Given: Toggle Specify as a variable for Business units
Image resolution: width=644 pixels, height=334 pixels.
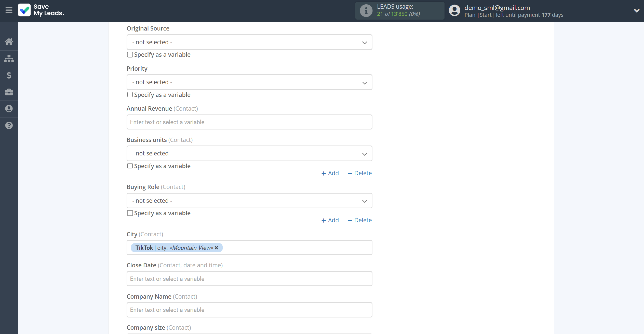Looking at the screenshot, I should tap(130, 166).
